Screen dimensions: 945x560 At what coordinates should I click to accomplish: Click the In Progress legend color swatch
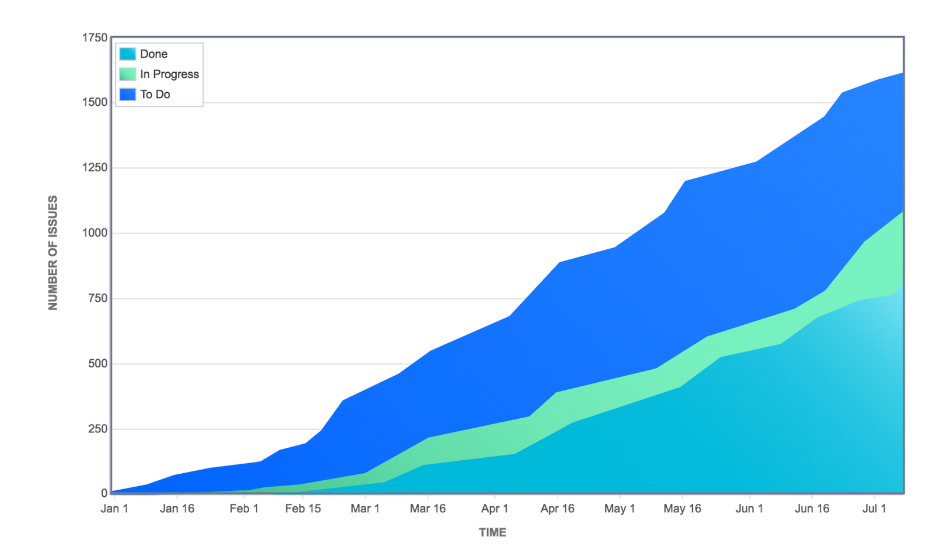(128, 74)
